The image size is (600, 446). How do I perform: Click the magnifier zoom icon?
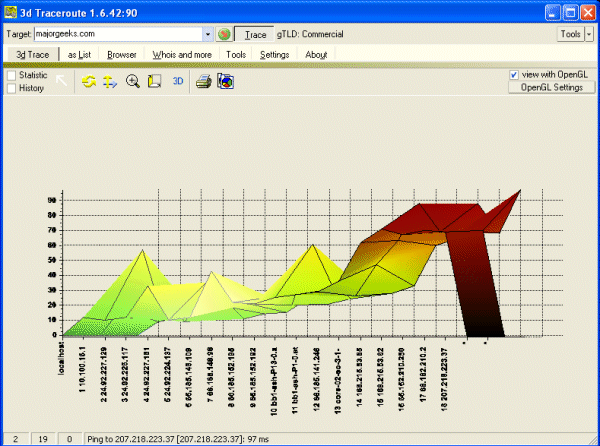[x=133, y=81]
